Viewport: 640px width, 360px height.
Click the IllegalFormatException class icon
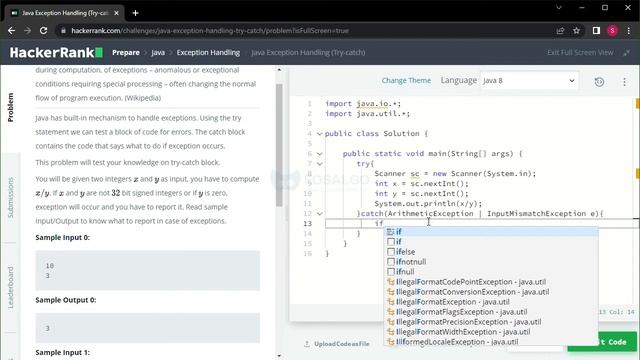(x=391, y=302)
